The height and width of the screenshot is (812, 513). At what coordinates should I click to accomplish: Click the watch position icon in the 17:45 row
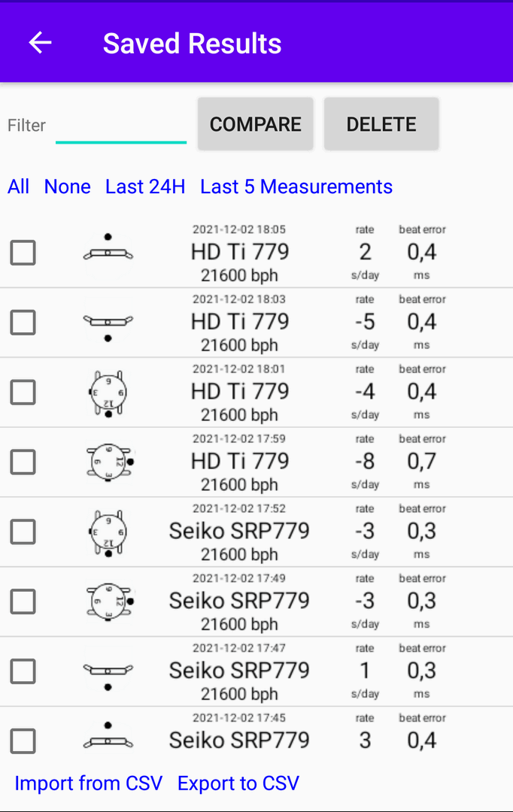[108, 735]
